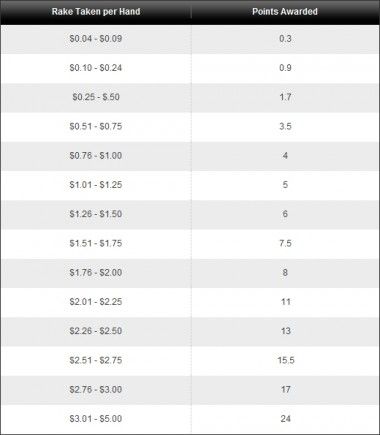Select the $3.01 - $5.00 rake range
This screenshot has width=380, height=435.
tap(96, 419)
